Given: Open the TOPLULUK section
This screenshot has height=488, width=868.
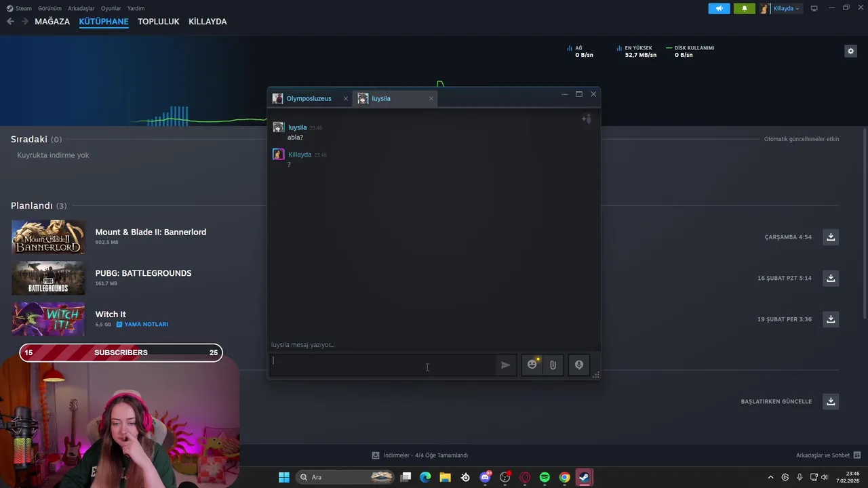Looking at the screenshot, I should coord(159,22).
